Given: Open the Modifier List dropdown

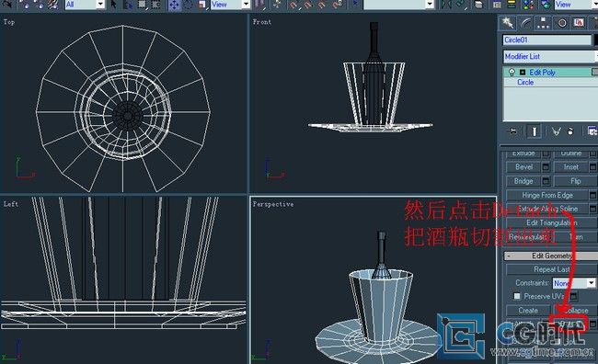Looking at the screenshot, I should tap(551, 56).
